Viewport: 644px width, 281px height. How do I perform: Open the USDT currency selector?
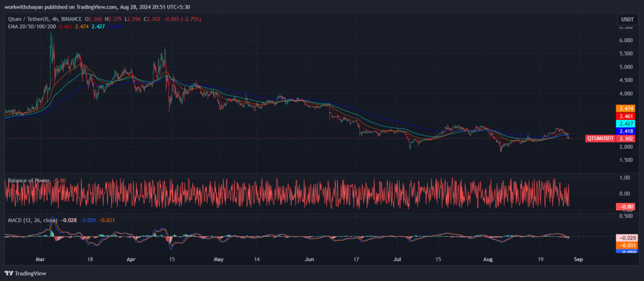point(627,19)
